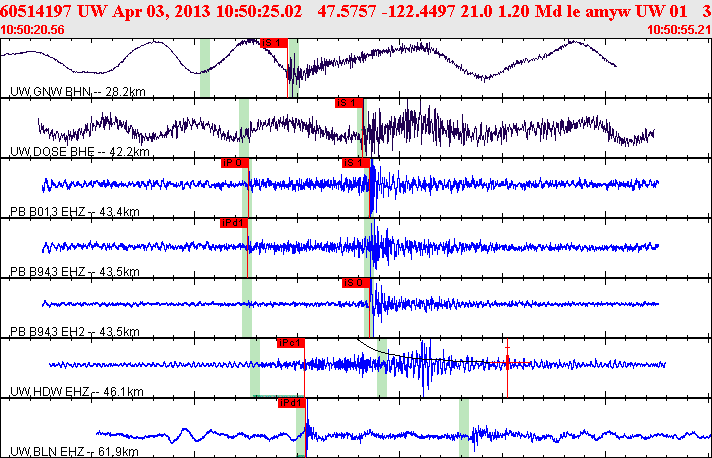This screenshot has width=712, height=458.
Task: Select the UW HDW EHZ -- 46.1km label
Action: pos(77,391)
